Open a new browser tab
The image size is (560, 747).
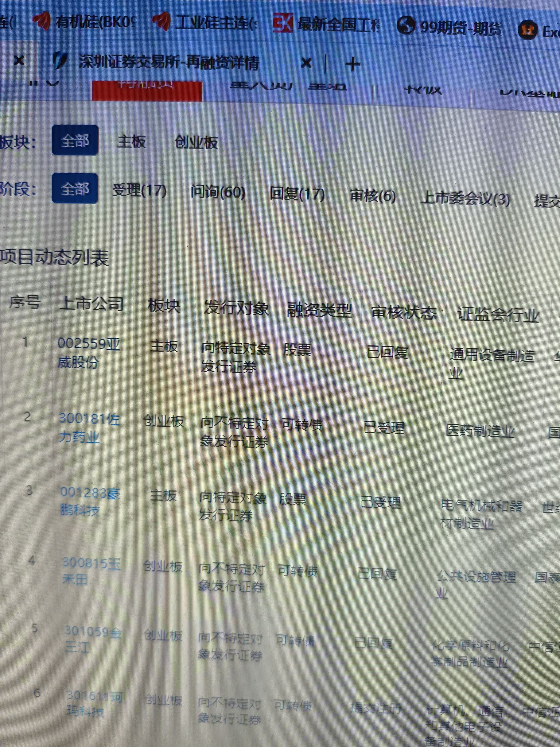pos(352,64)
